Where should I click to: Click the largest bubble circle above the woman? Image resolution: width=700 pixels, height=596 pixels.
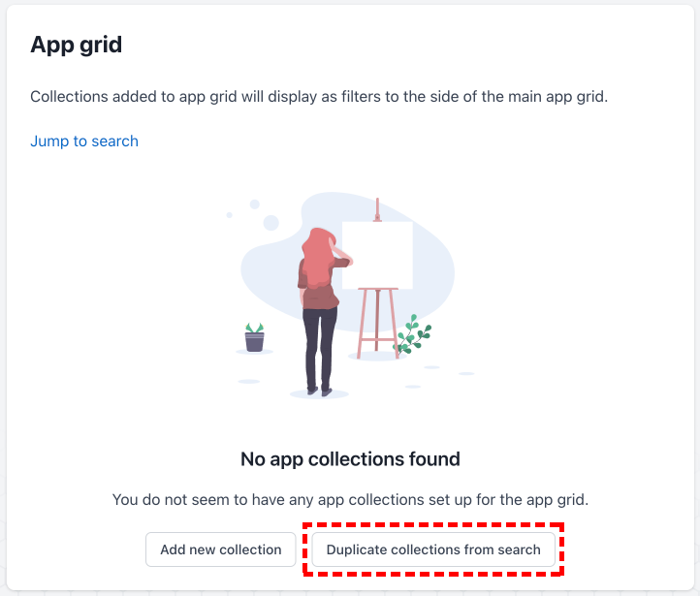pyautogui.click(x=270, y=222)
